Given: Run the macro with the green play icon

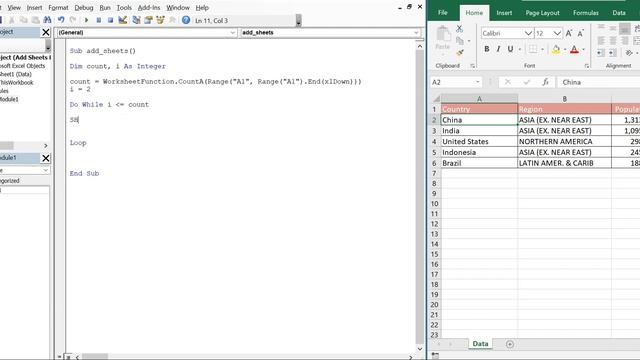Looking at the screenshot, I should click(86, 20).
